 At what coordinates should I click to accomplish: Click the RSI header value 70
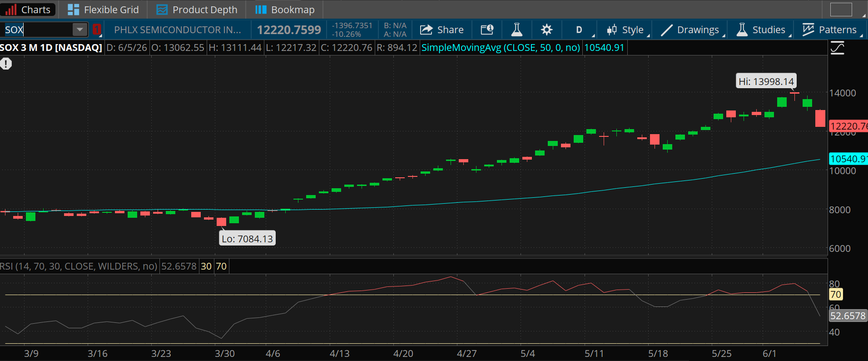(221, 266)
